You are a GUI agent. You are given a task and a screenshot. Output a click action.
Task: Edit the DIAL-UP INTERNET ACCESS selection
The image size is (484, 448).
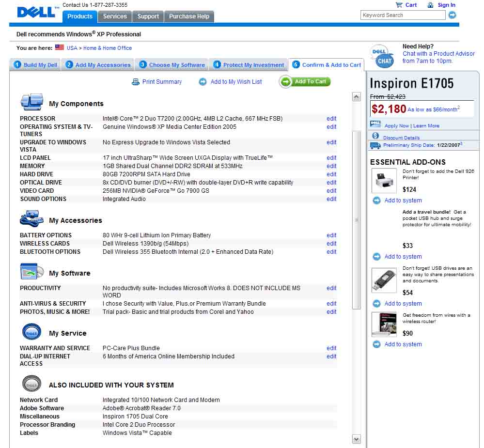click(x=331, y=356)
